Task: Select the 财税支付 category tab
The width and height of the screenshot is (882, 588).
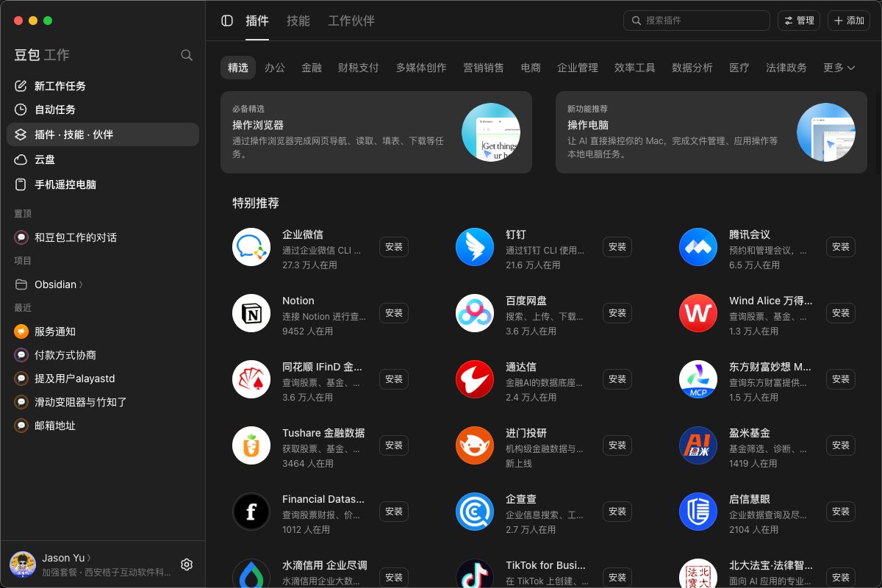Action: pos(359,68)
